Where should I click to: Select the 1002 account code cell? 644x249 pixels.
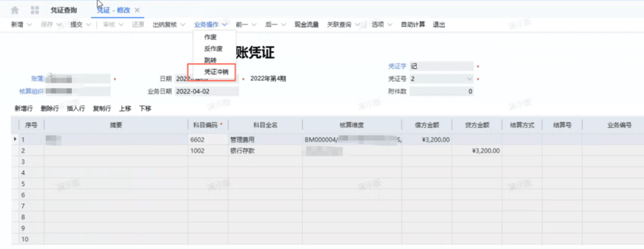[x=209, y=151]
